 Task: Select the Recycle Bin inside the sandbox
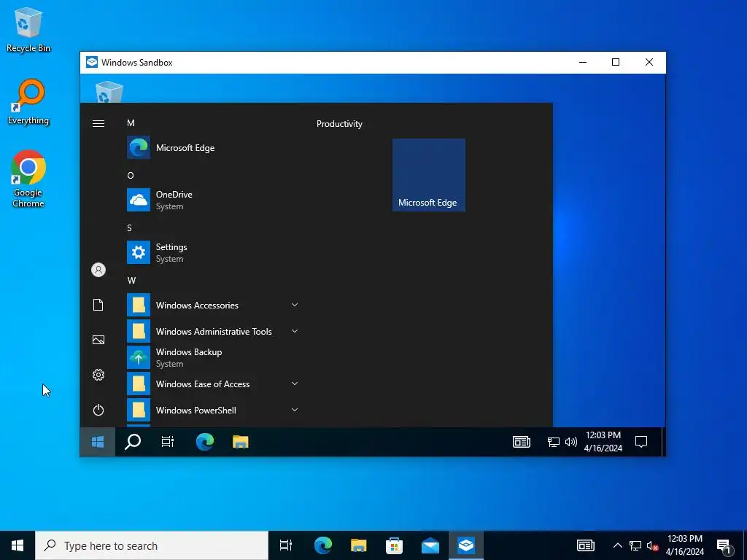(109, 91)
